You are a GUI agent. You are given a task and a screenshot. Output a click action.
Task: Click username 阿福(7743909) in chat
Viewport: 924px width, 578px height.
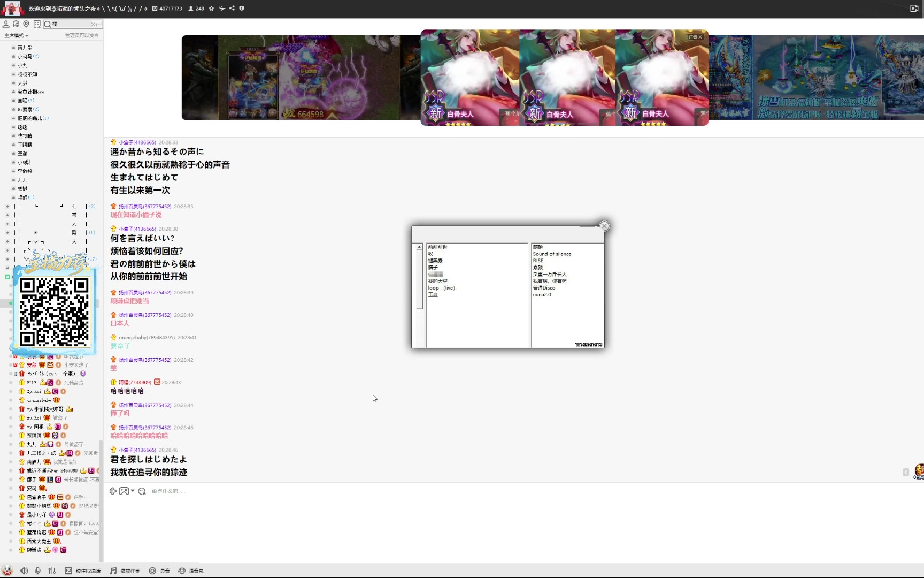pyautogui.click(x=135, y=382)
